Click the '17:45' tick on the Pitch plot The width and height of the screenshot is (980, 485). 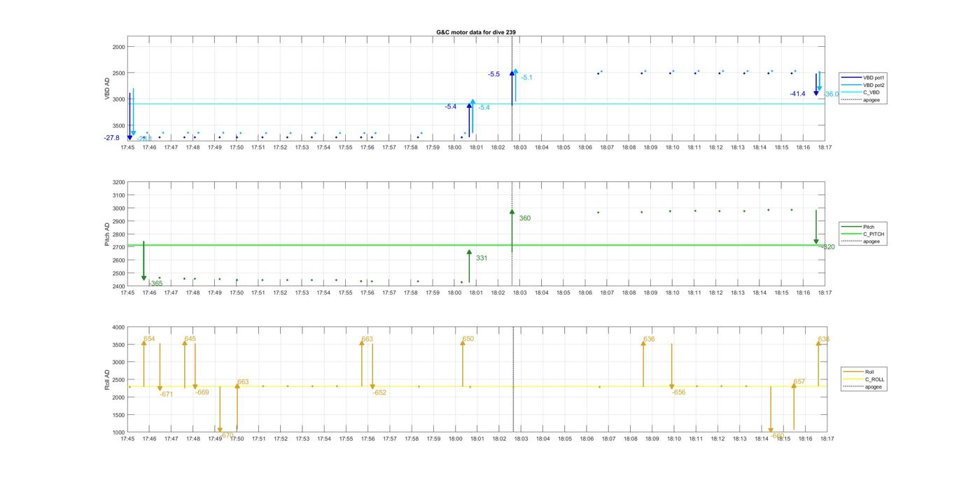127,293
